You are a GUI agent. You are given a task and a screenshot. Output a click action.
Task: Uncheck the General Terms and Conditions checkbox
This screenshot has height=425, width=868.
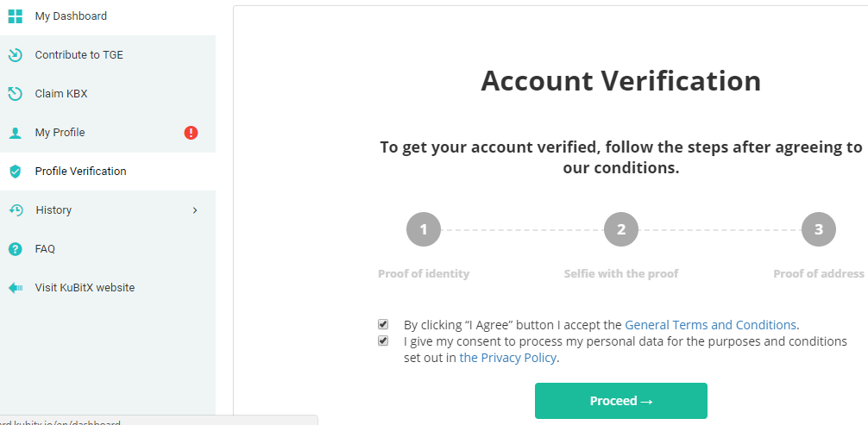(x=383, y=324)
